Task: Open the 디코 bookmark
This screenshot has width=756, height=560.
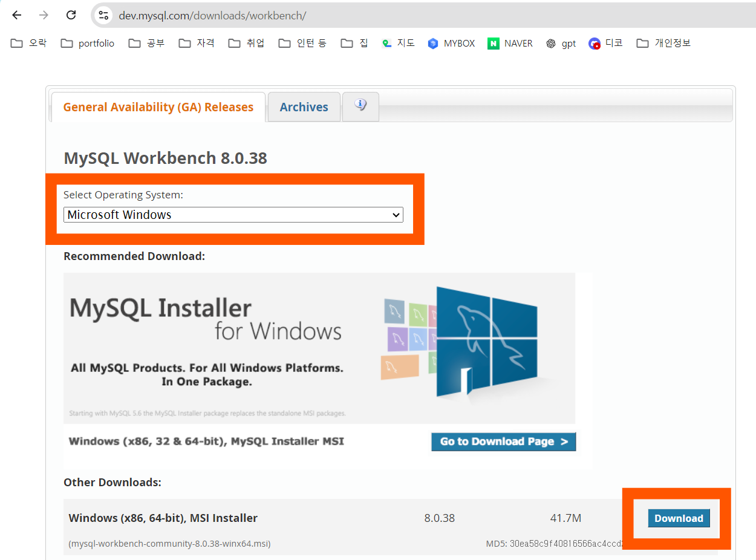Action: 605,44
